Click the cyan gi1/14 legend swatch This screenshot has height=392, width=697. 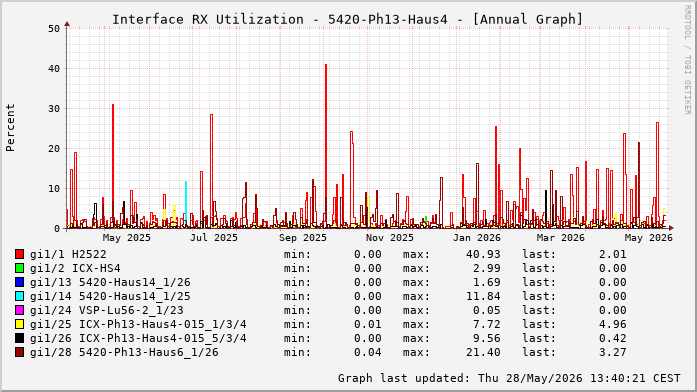(20, 296)
